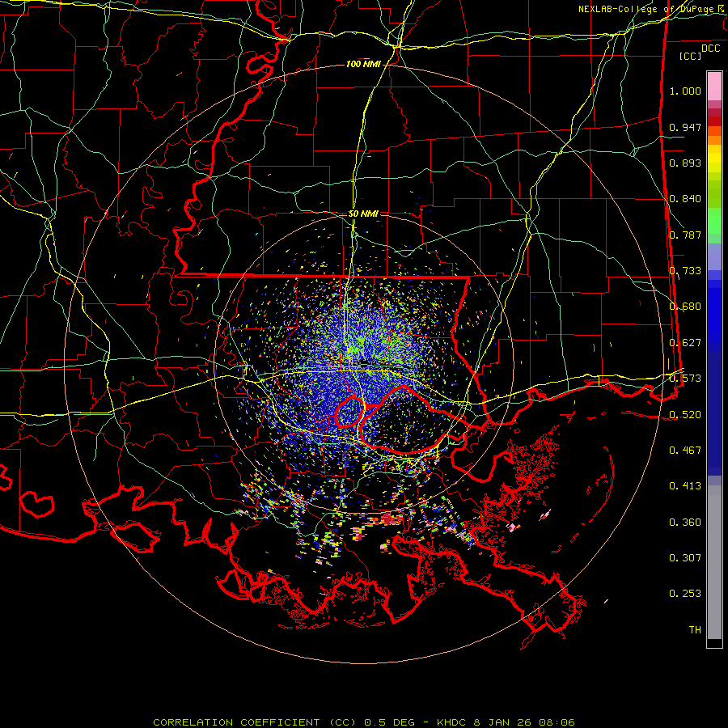Select the 0.253 scale value
Viewport: 728px width, 728px height.
(685, 594)
